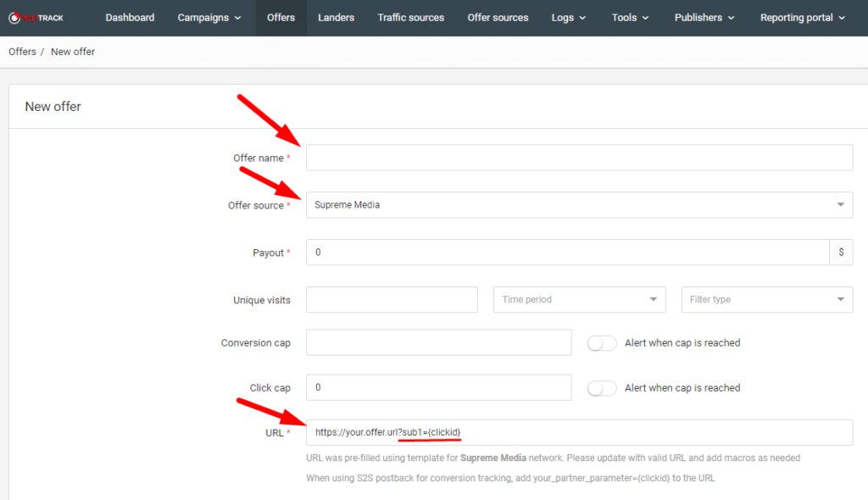Open the Time period dropdown
868x500 pixels.
tap(579, 299)
